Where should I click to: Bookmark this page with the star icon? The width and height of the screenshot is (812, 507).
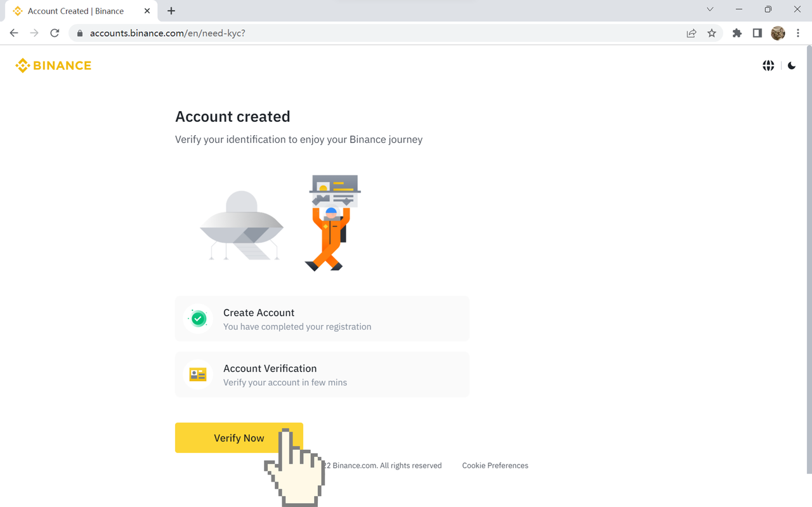pos(712,33)
